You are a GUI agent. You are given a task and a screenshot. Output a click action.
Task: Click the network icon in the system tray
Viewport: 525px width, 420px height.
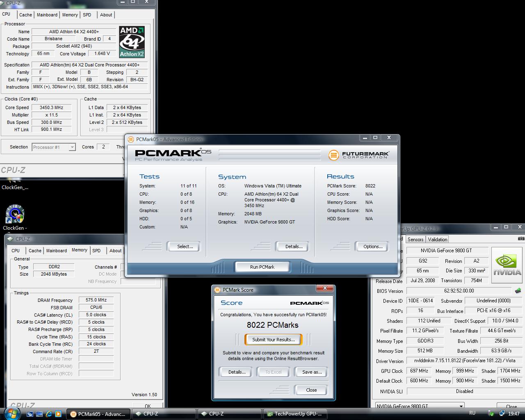[x=501, y=414]
